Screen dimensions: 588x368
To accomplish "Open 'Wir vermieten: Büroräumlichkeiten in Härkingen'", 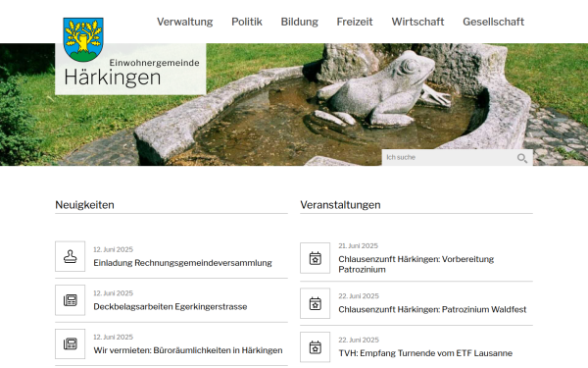I will tap(188, 350).
